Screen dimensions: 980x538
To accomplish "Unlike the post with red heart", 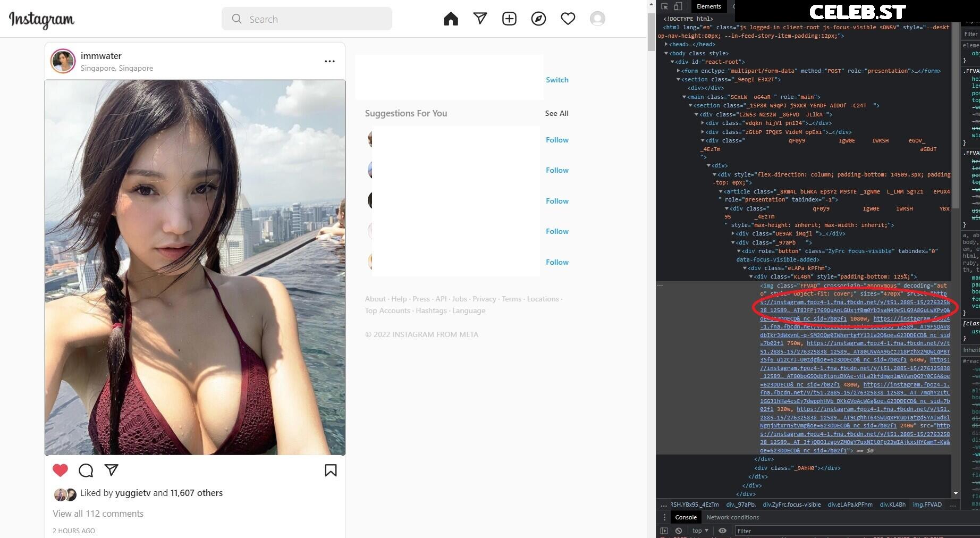I will tap(61, 470).
